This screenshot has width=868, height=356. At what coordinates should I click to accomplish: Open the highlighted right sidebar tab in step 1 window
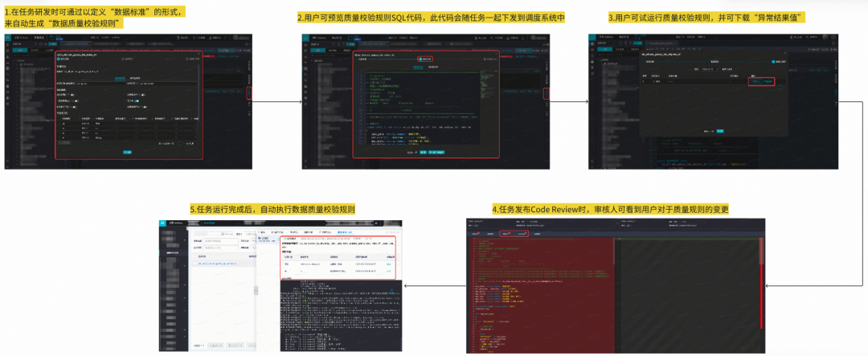tap(249, 92)
